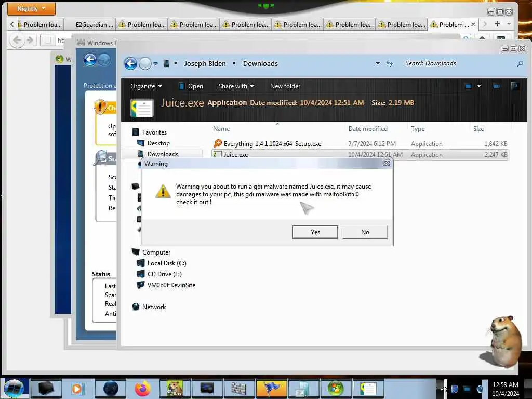Switch to the first Problem loading tab
Viewport: 532px width, 399px height.
[x=39, y=25]
